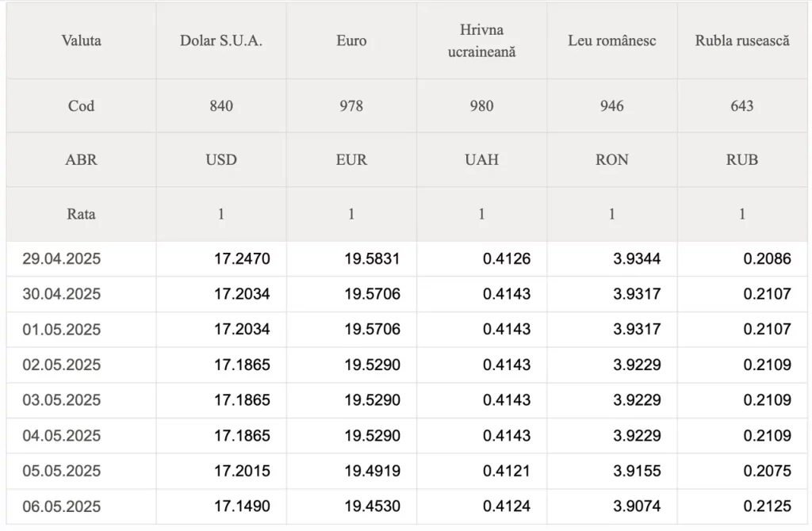Select the 06.05.2025 date row

point(62,506)
